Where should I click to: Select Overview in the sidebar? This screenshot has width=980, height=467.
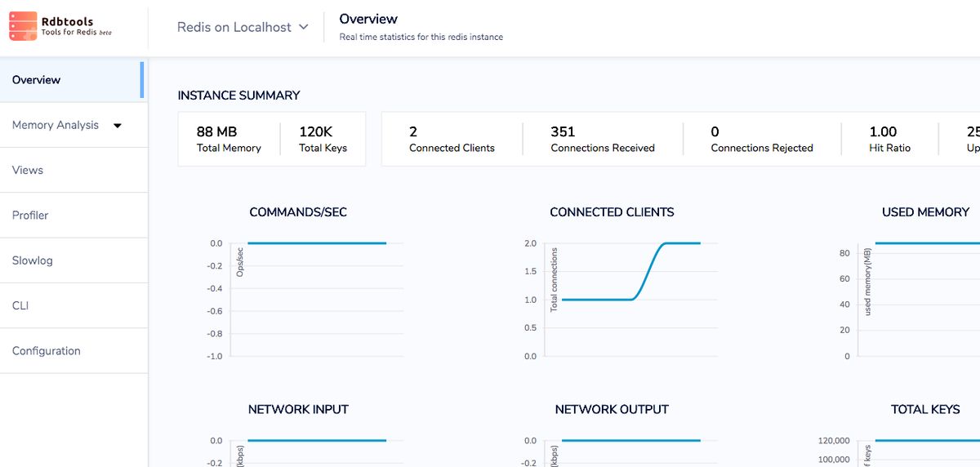coord(37,80)
